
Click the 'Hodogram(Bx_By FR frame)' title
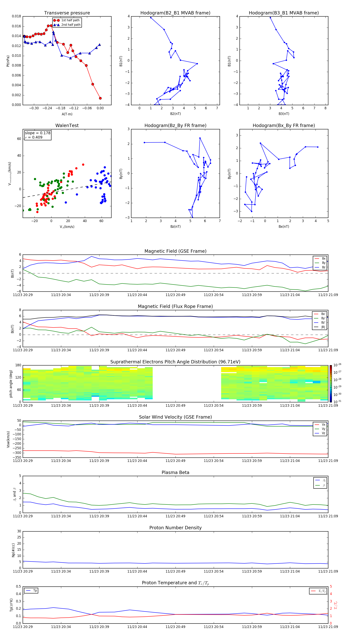coord(284,125)
